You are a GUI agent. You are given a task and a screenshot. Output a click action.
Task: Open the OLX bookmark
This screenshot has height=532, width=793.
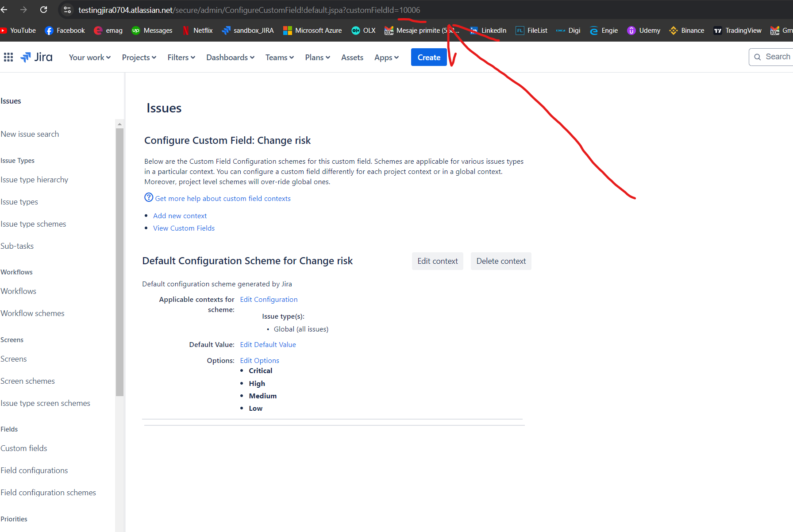tap(363, 31)
